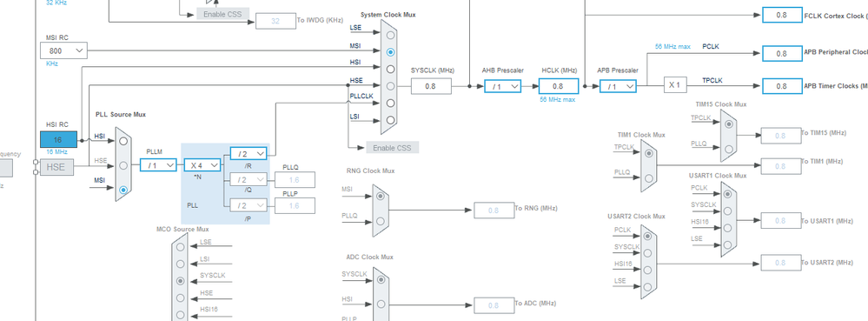Select TPCLK in TIM1 Clock Mux
This screenshot has height=321, width=868.
[649, 153]
